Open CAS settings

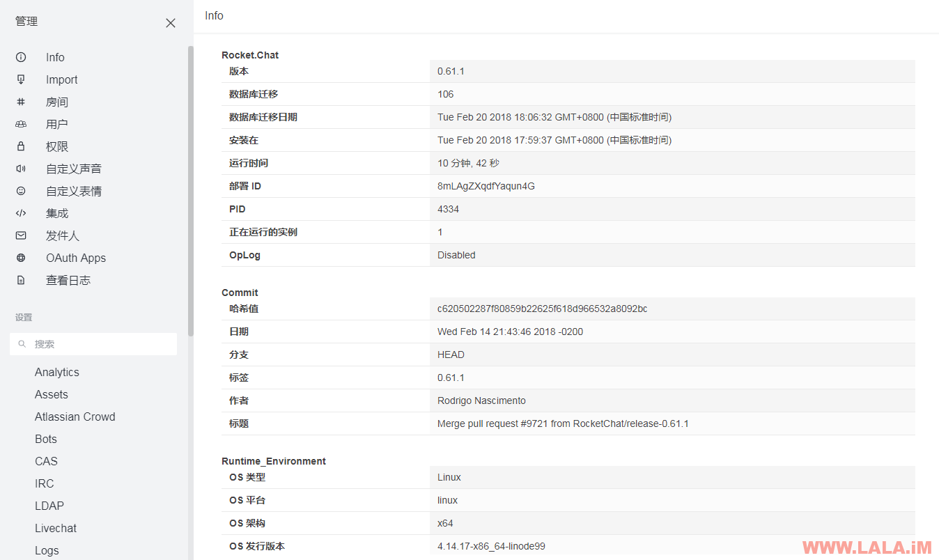click(46, 461)
